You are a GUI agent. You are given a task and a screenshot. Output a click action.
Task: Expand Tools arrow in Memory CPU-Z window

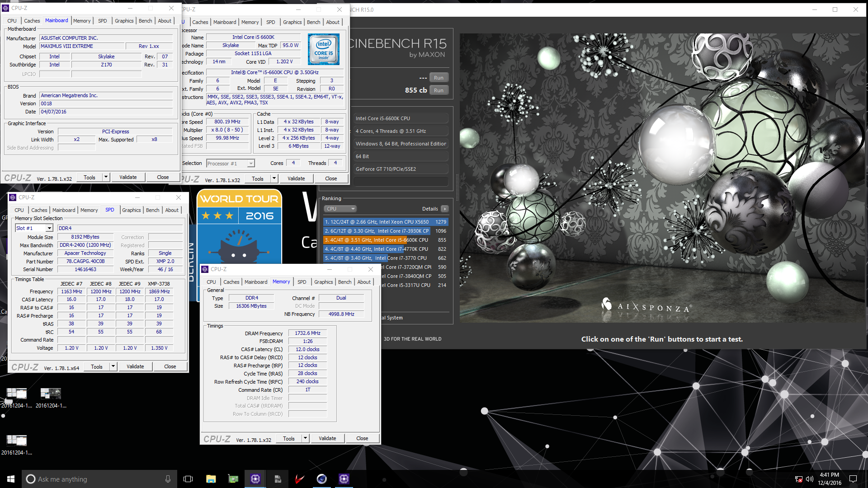[305, 438]
